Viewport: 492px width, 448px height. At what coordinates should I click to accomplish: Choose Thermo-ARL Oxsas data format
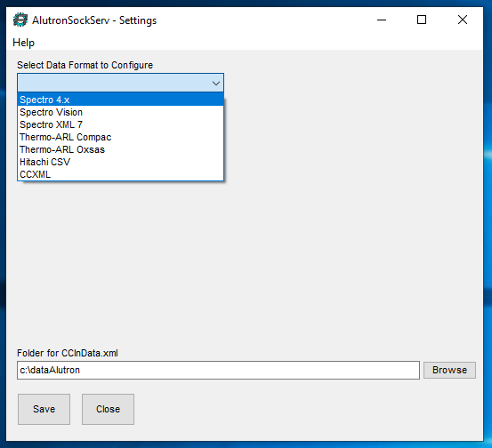pos(120,149)
